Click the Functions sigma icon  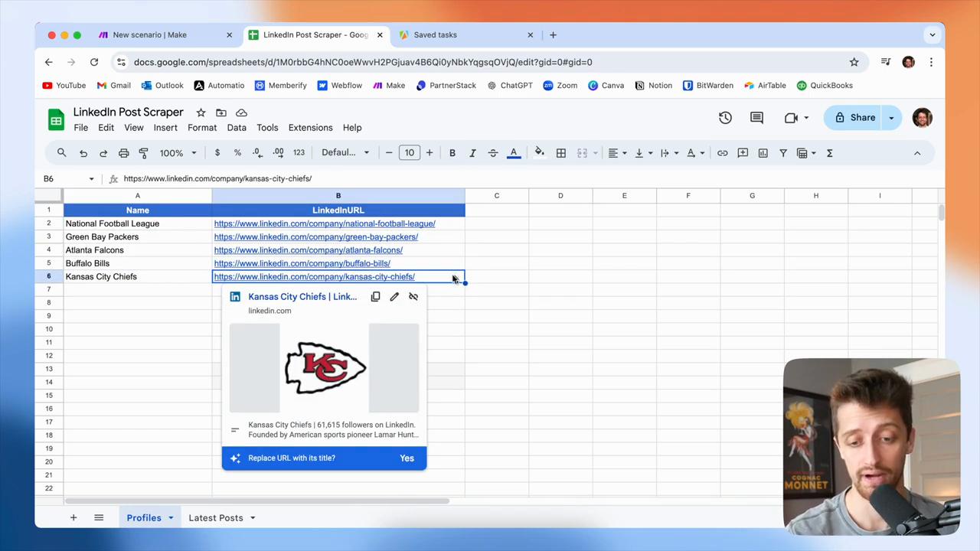(829, 153)
